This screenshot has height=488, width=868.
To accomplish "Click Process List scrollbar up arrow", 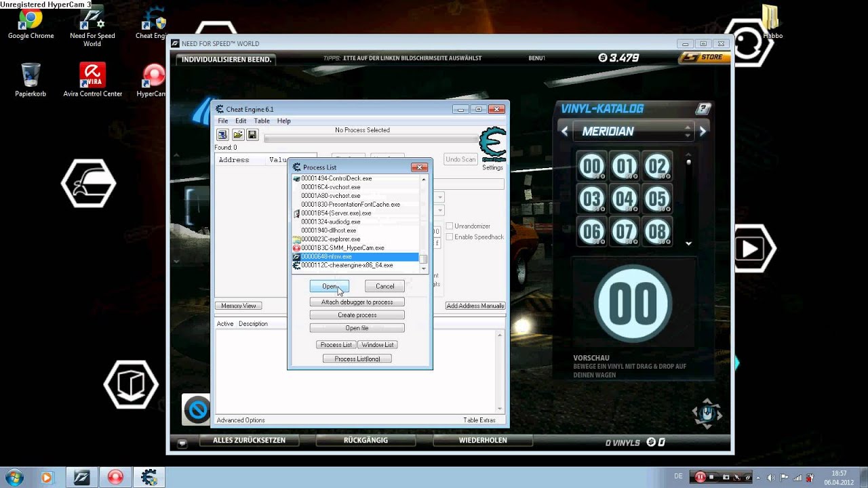I will point(424,179).
